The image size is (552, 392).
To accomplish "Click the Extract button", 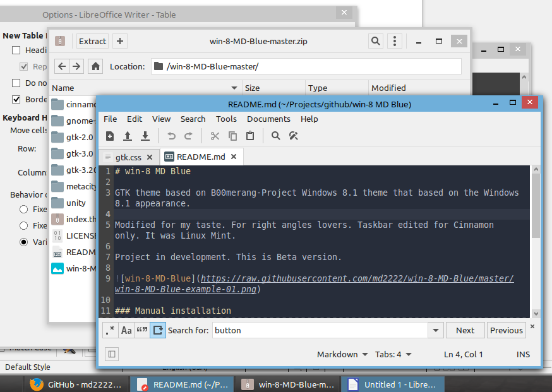I will 93,41.
